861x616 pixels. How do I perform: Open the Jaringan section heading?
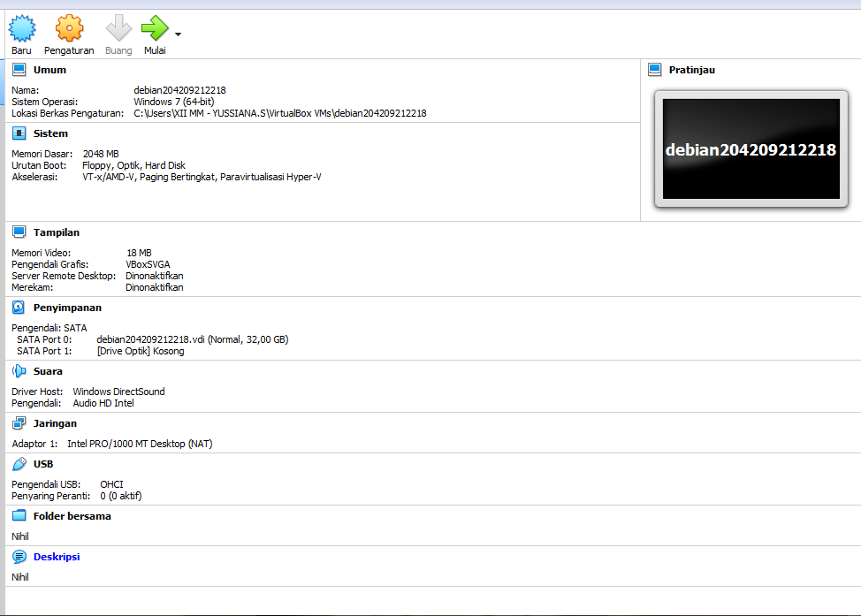pyautogui.click(x=55, y=423)
